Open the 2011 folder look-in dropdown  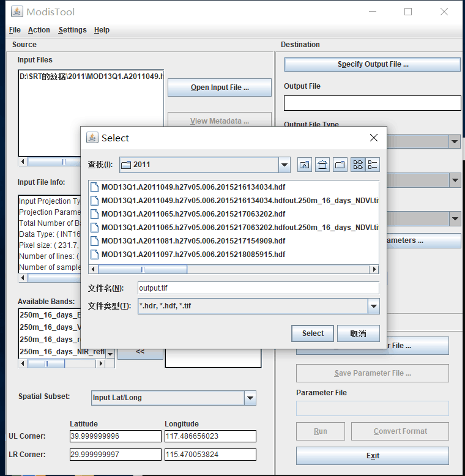point(285,165)
